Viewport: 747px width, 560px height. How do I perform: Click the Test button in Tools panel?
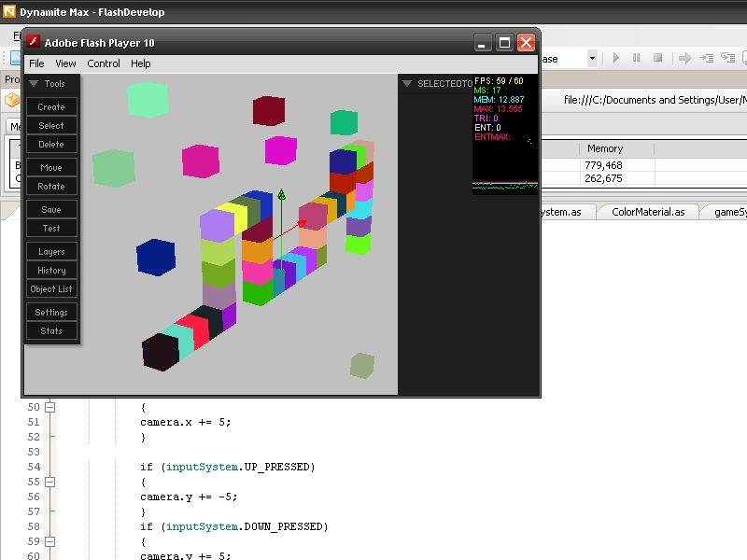pyautogui.click(x=51, y=228)
